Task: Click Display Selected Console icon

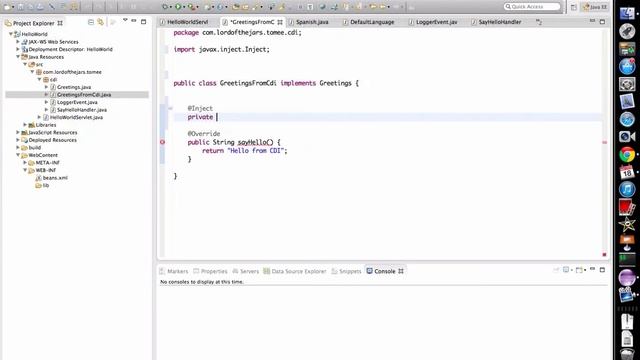Action: [x=566, y=270]
